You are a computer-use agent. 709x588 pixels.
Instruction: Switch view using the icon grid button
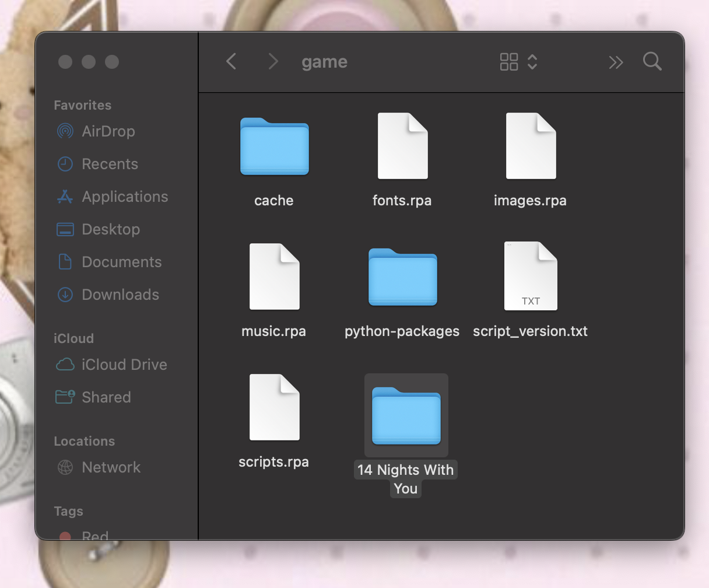coord(509,62)
